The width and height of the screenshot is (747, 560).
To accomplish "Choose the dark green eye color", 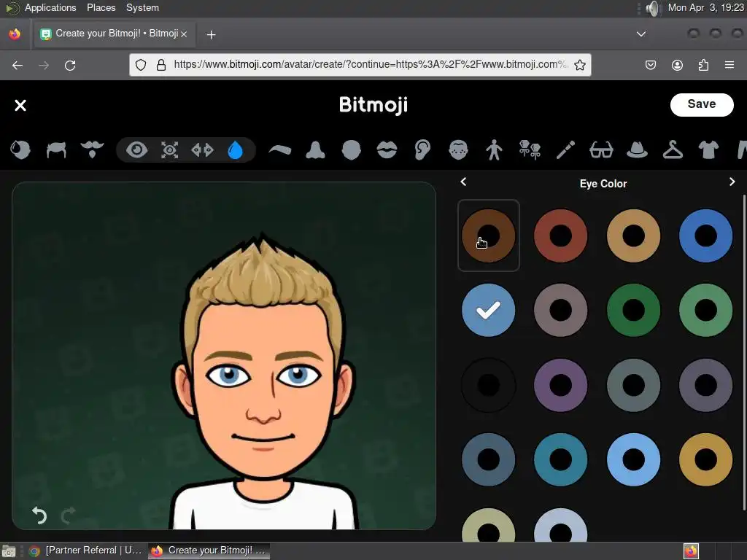I will [x=634, y=310].
